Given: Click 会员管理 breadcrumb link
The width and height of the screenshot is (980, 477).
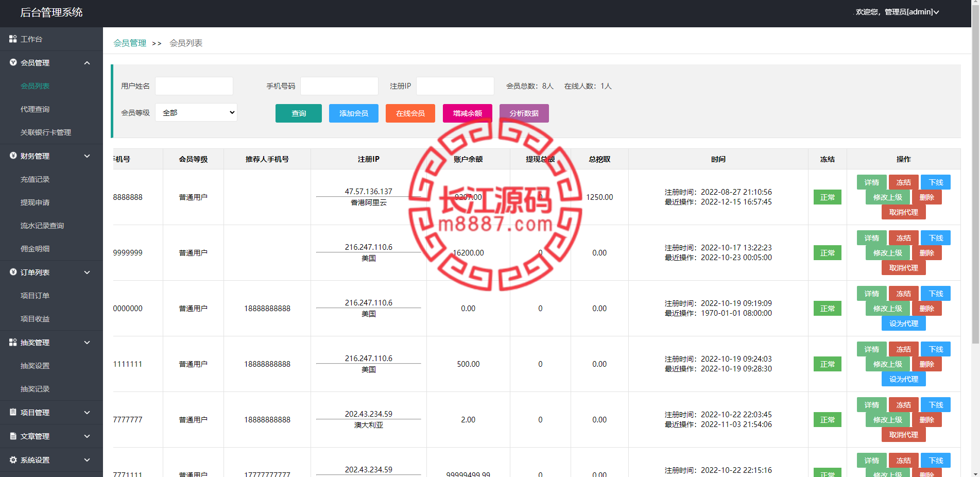Looking at the screenshot, I should [130, 43].
